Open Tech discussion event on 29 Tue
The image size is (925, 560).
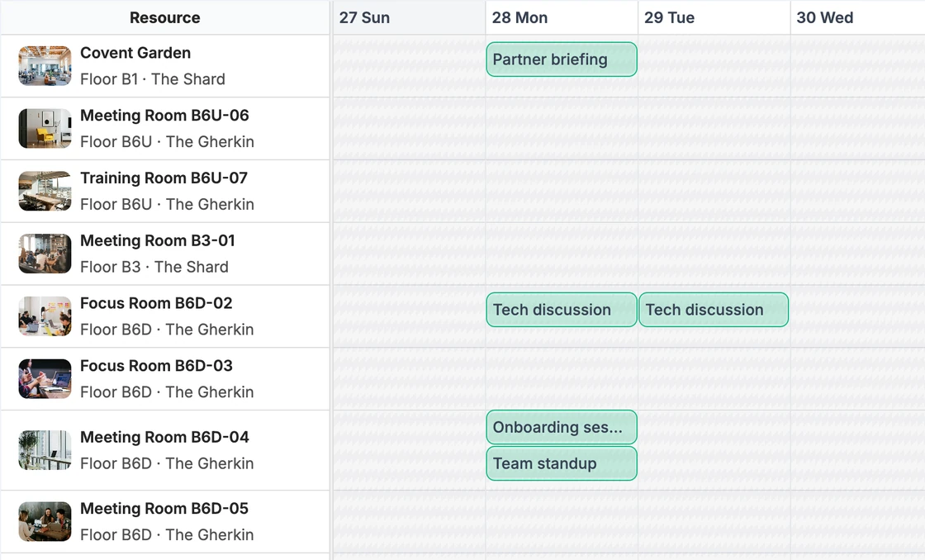(714, 309)
